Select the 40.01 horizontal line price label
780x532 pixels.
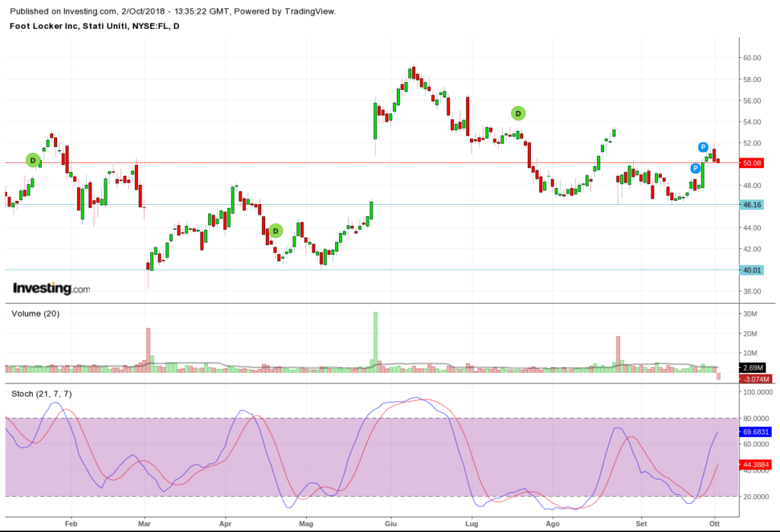[752, 270]
